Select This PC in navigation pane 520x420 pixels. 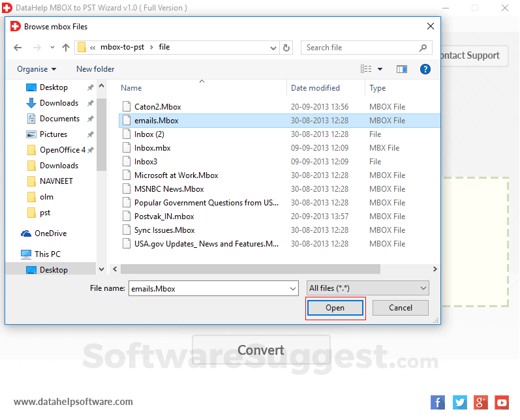click(48, 254)
